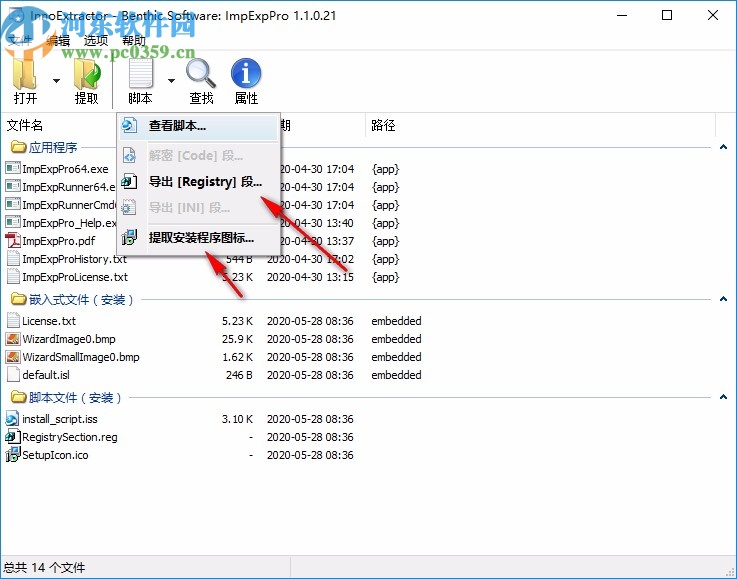Click the SetupIcon.ico file icon

[13, 454]
